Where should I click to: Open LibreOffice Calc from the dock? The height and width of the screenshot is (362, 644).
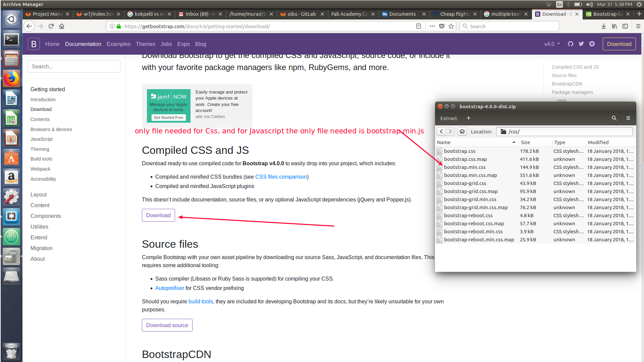tap(11, 118)
